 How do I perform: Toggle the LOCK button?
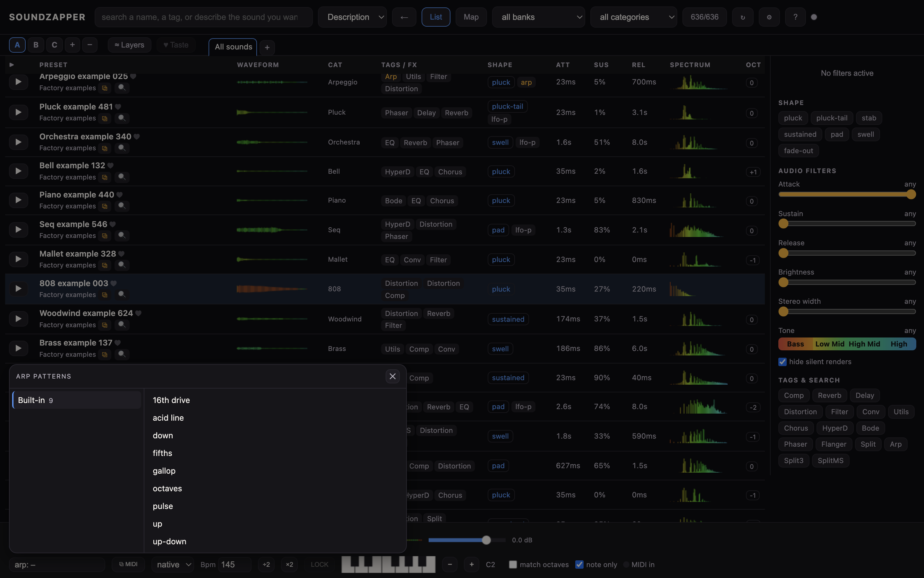pos(320,565)
